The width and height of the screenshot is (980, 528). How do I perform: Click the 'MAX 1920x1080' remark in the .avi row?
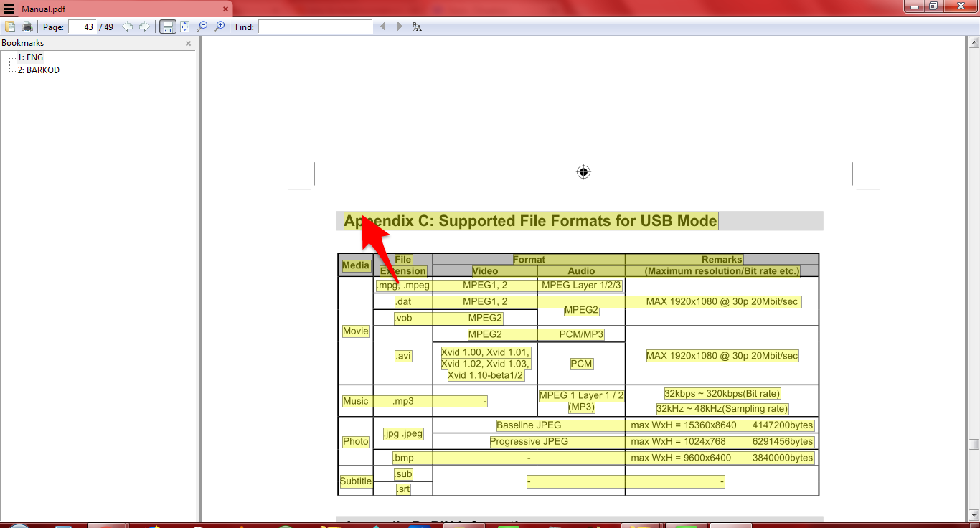pyautogui.click(x=722, y=356)
